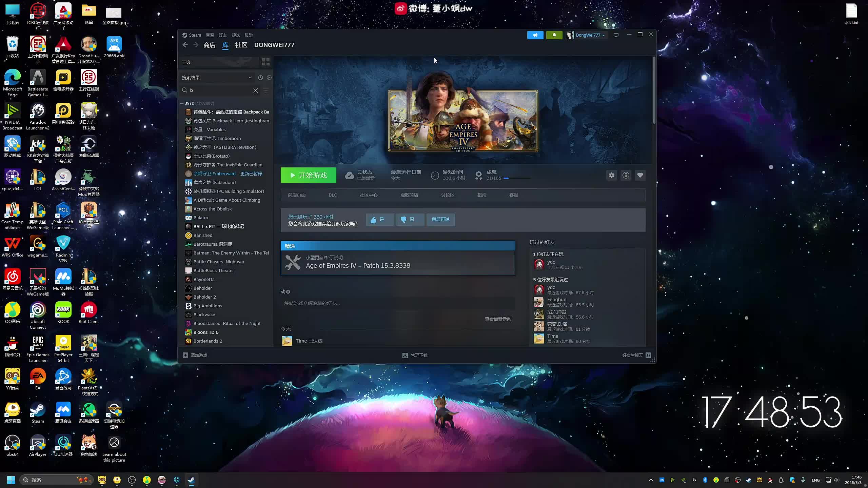Expand the 搜索结果 collection dropdown
The width and height of the screenshot is (868, 488).
coord(250,78)
